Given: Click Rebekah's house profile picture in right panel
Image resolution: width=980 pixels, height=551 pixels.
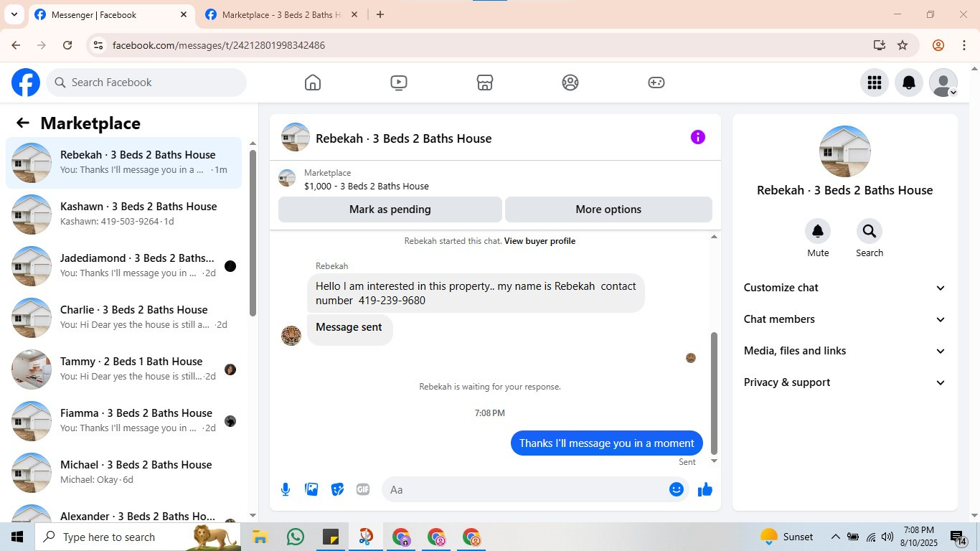Looking at the screenshot, I should point(845,151).
